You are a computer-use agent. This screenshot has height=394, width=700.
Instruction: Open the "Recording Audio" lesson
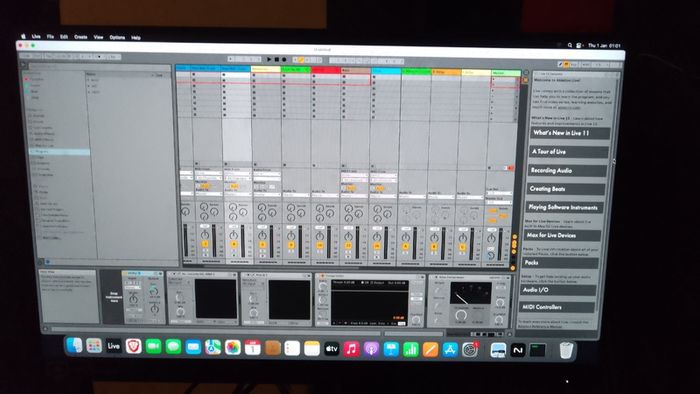coord(567,170)
